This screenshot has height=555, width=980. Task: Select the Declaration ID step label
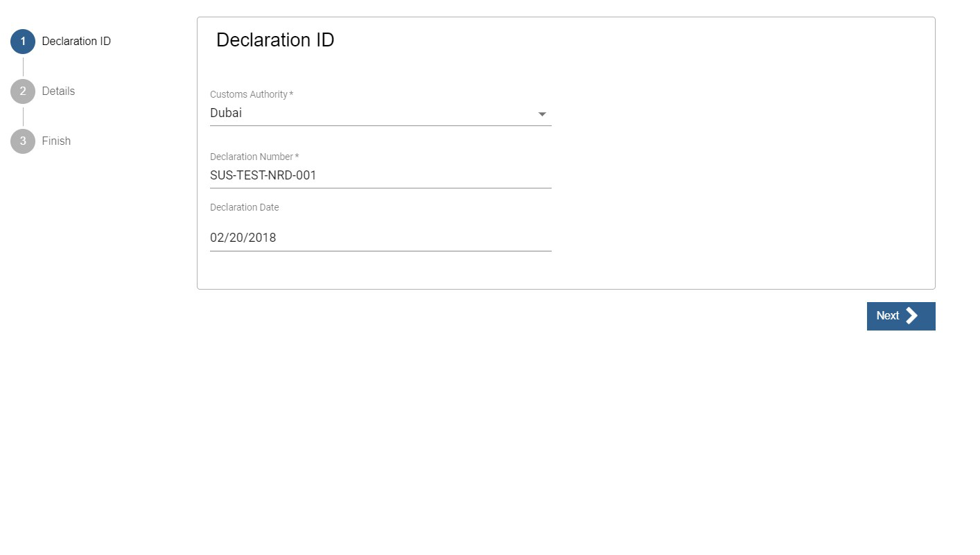[x=76, y=42]
